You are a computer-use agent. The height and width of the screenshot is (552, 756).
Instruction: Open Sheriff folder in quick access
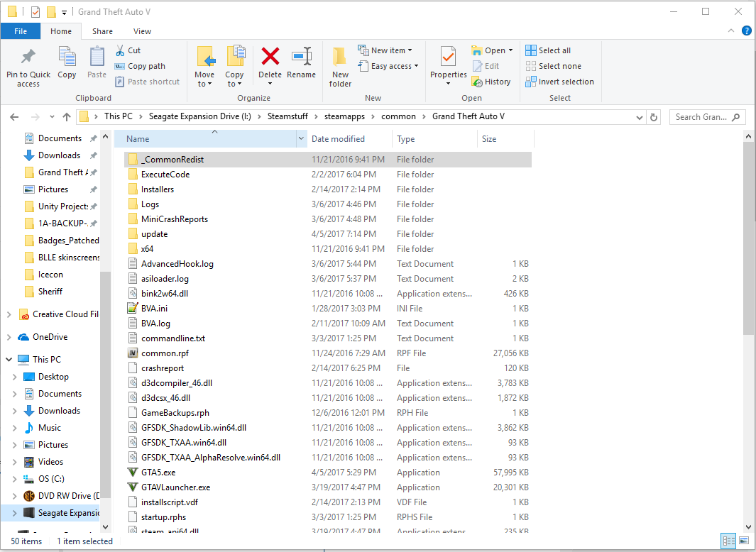point(50,291)
